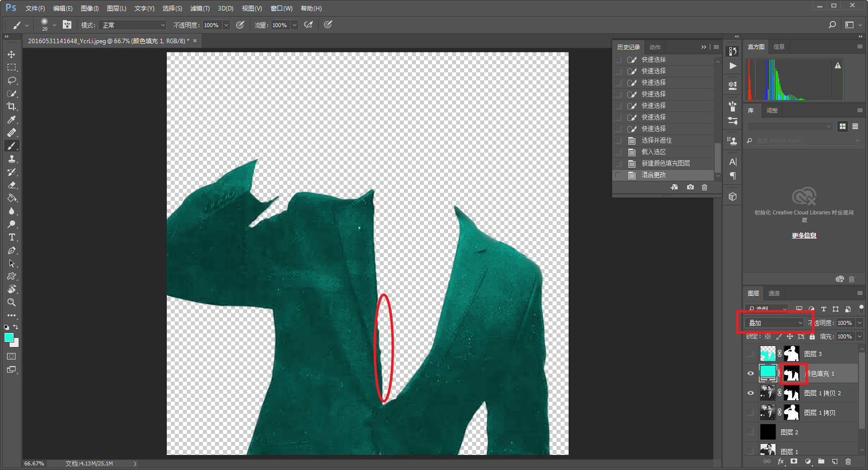
Task: Open layer blend mode dropdown 叠加
Action: click(x=775, y=323)
